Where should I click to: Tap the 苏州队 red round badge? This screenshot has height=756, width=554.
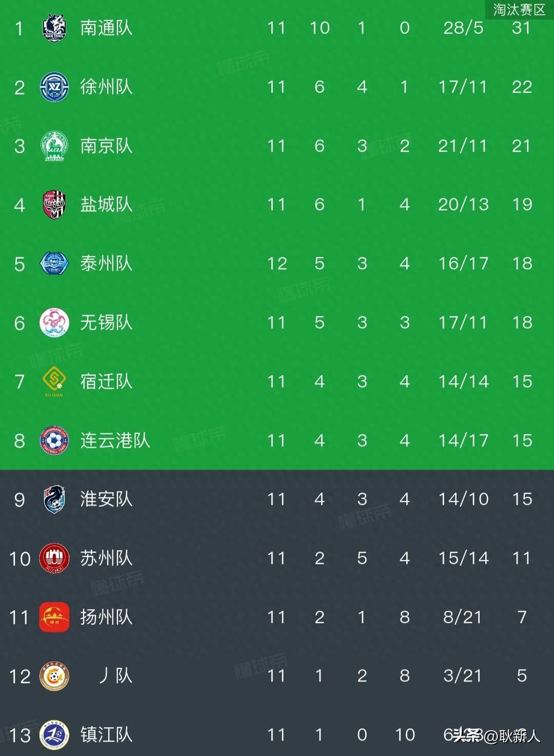54,558
